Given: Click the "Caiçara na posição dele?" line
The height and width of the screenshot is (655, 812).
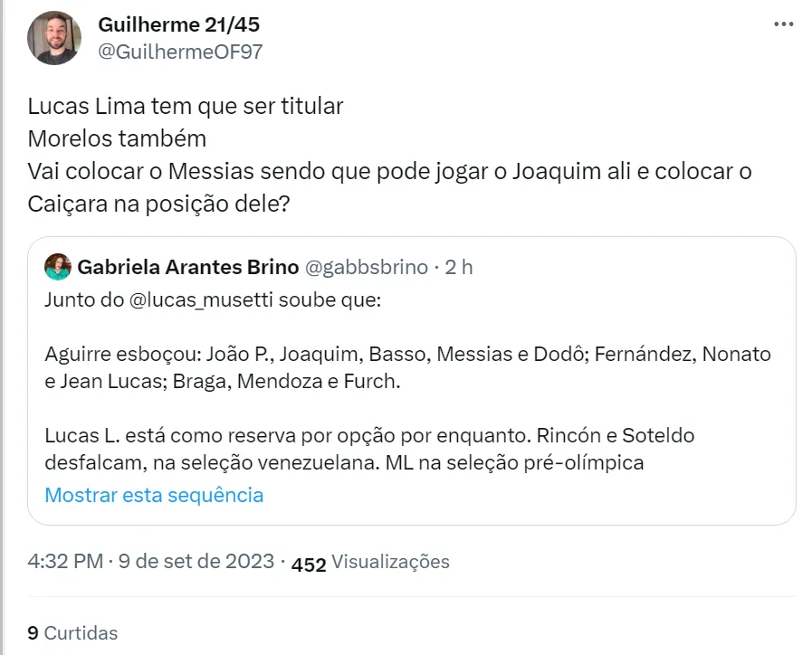Looking at the screenshot, I should click(x=158, y=204).
